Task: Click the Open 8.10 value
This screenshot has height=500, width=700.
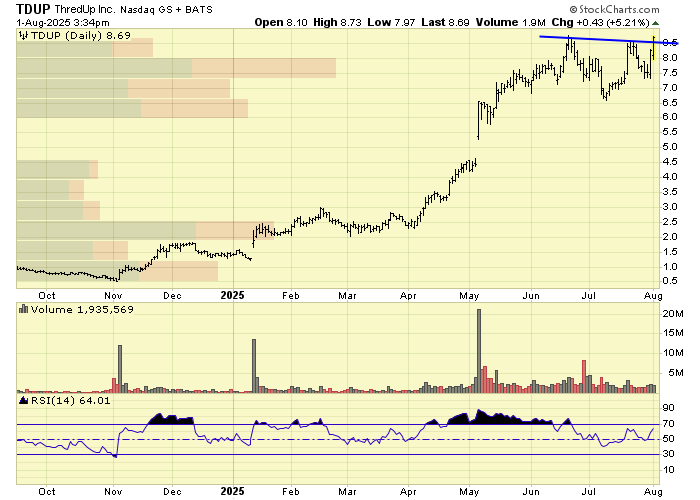Action: tap(281, 22)
